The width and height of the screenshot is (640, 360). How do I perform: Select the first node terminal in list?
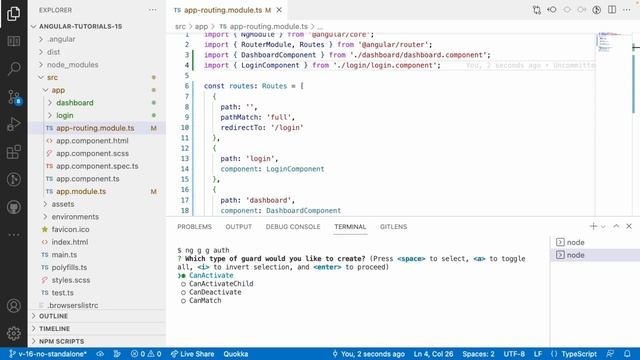(x=595, y=242)
